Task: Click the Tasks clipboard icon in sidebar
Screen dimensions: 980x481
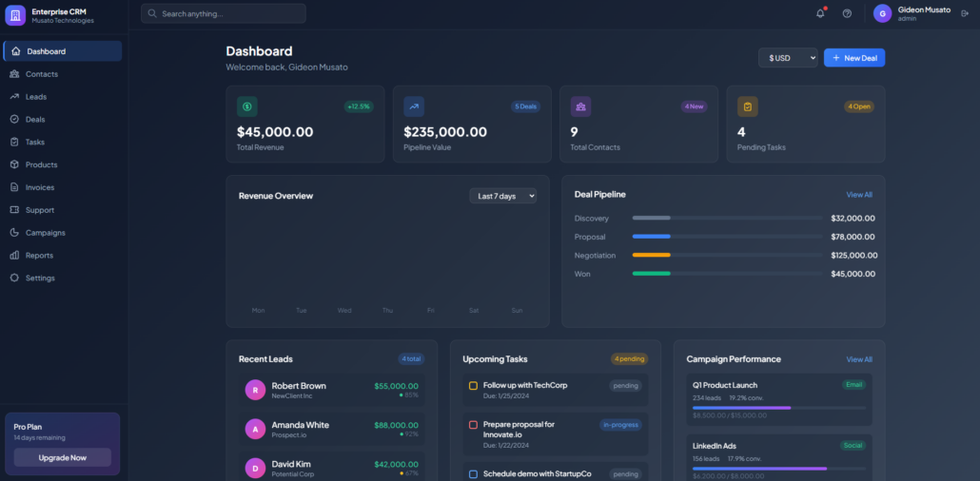Action: pos(14,142)
